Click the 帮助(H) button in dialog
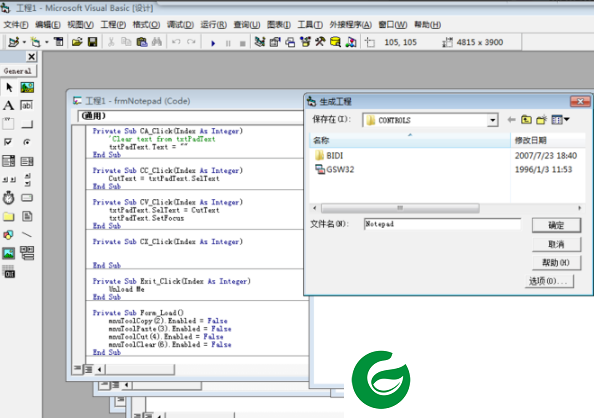Viewport: 594px width, 418px height. click(556, 263)
